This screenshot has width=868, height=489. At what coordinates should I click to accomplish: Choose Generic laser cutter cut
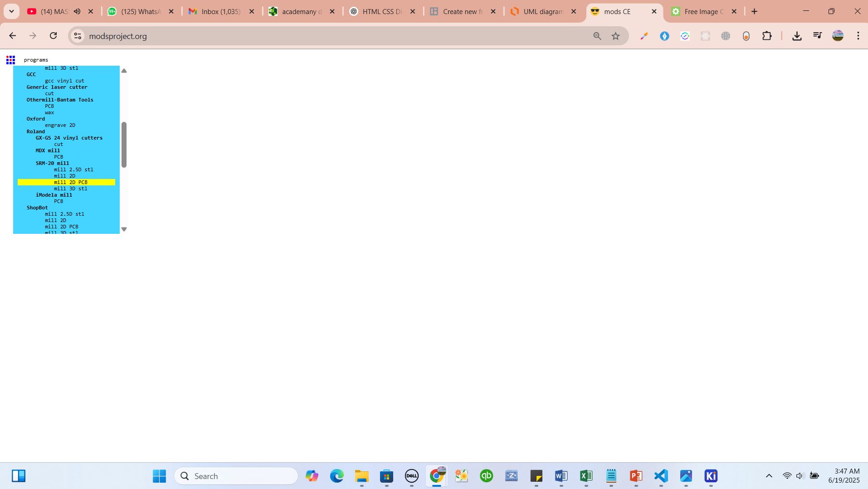point(49,93)
